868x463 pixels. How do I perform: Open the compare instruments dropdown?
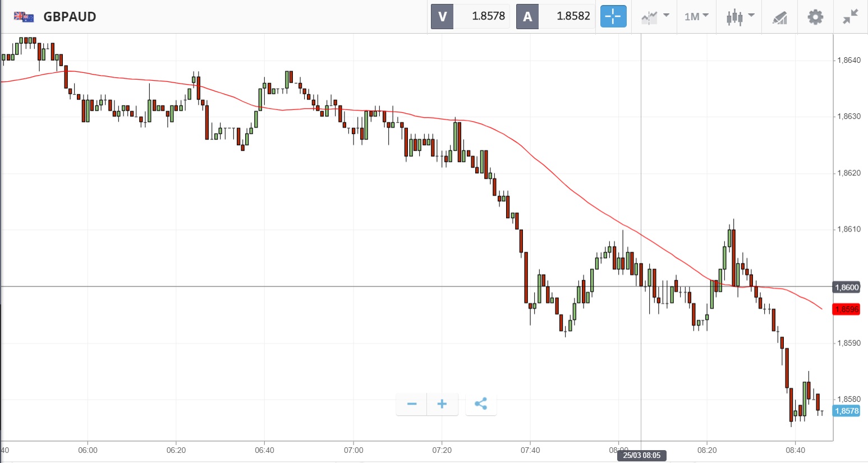tap(655, 17)
